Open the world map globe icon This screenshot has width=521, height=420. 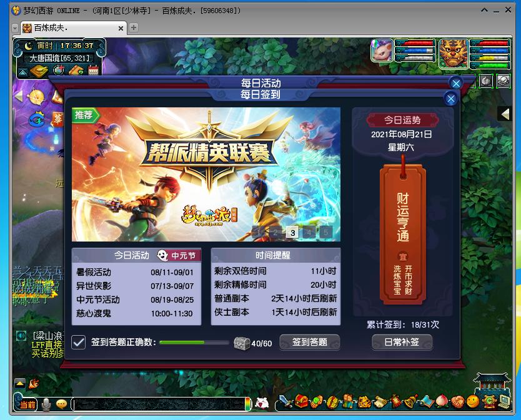coord(59,71)
